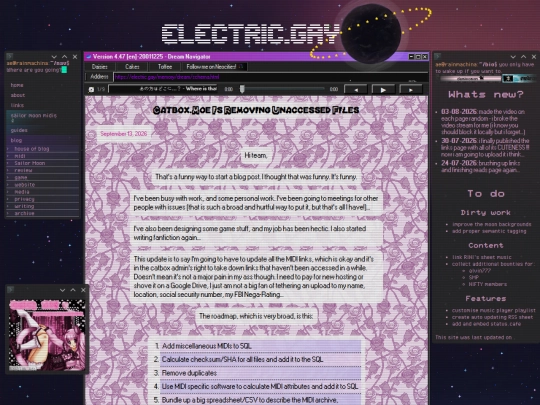Select the midi blog category
The image size is (540, 405).
[x=20, y=156]
